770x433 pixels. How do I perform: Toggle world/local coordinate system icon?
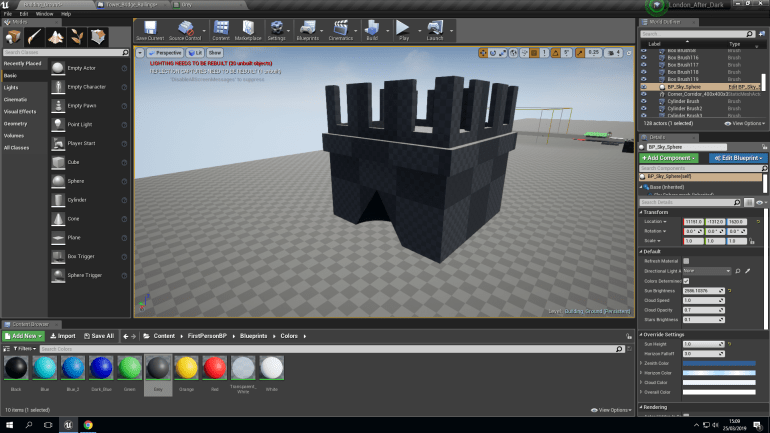pos(513,53)
